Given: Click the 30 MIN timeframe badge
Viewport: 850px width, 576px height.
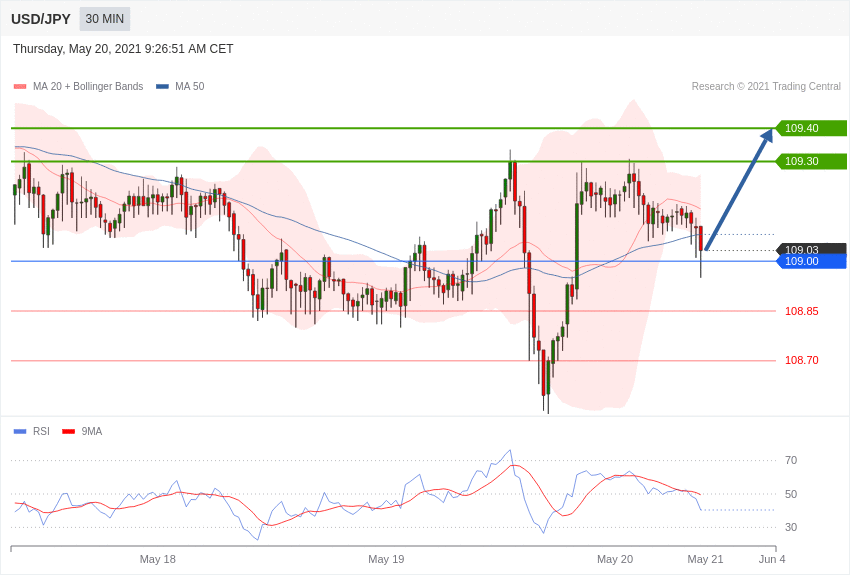Looking at the screenshot, I should click(x=105, y=19).
